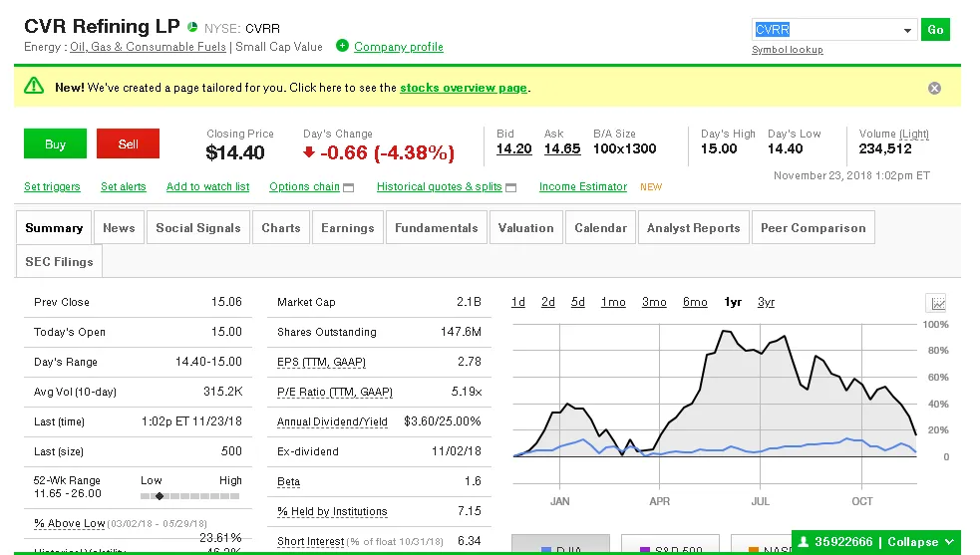Click the Market Cap value 2.1B
Viewport: 980px width, 555px height.
[469, 302]
